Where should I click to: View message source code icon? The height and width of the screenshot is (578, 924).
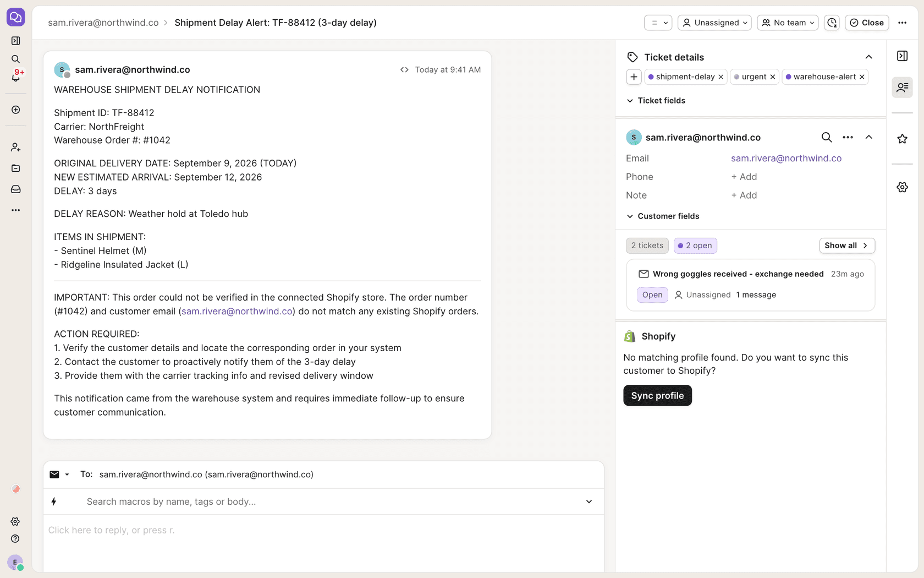[x=404, y=70]
